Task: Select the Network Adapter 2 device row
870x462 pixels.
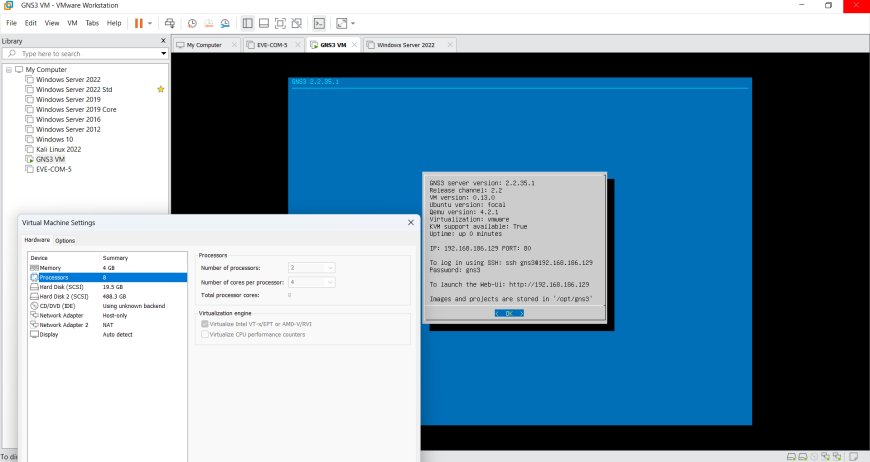Action: click(x=108, y=325)
